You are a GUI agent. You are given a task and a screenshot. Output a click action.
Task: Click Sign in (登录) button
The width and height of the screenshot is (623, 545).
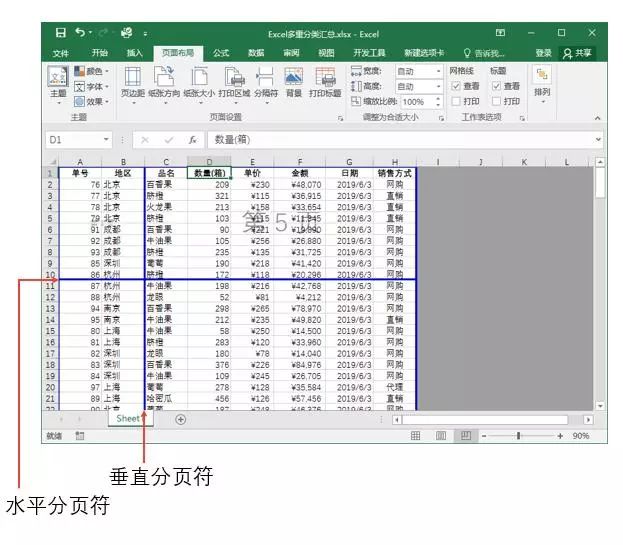pos(543,53)
